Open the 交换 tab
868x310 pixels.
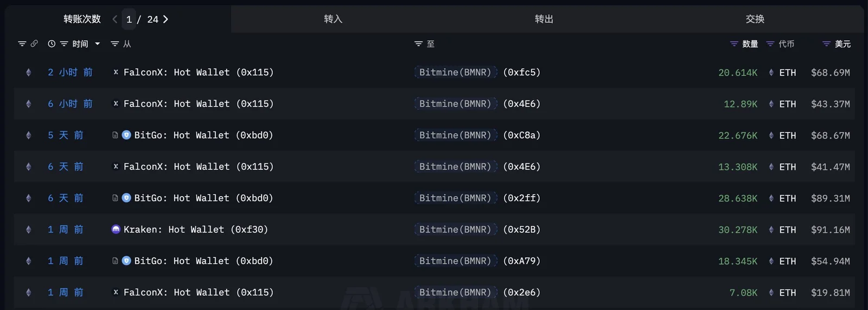pyautogui.click(x=755, y=19)
